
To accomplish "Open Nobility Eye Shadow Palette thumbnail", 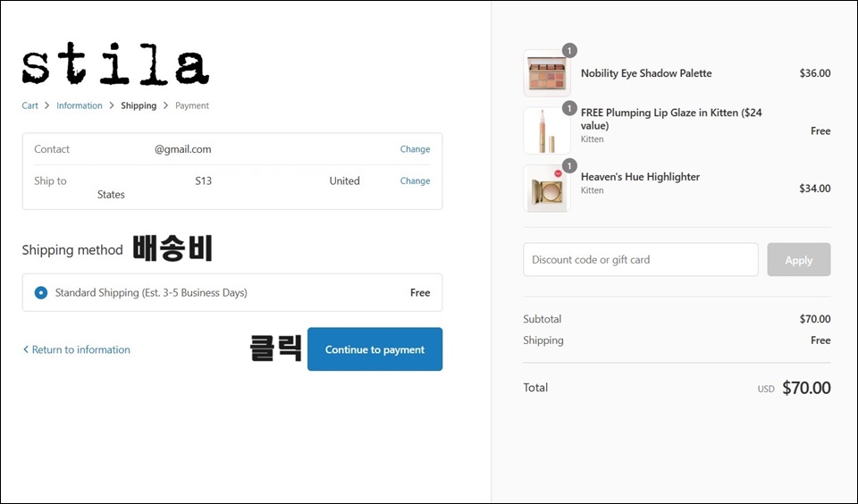I will tap(547, 73).
